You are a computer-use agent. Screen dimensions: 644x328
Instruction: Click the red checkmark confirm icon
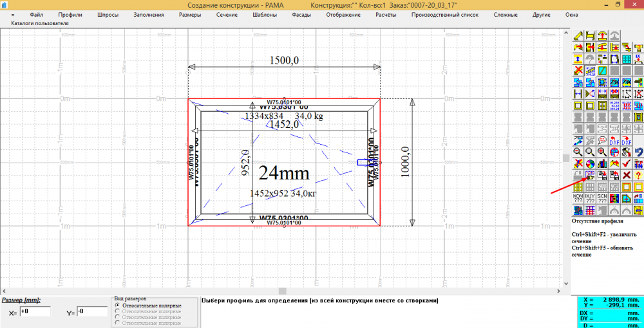pyautogui.click(x=627, y=163)
